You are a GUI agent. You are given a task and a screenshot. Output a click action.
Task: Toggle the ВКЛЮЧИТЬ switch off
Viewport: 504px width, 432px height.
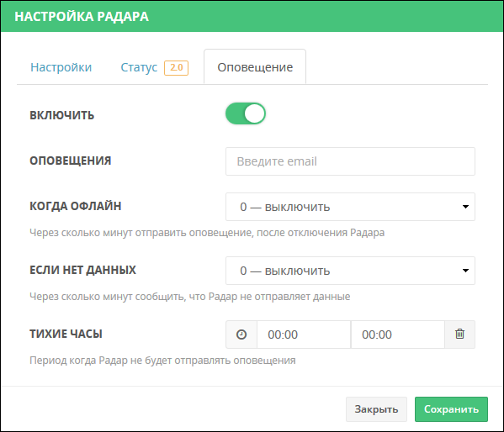click(x=246, y=113)
